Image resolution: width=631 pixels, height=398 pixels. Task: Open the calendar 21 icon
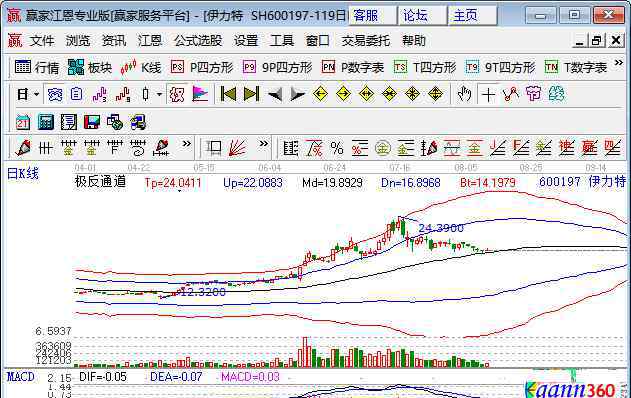[x=23, y=122]
